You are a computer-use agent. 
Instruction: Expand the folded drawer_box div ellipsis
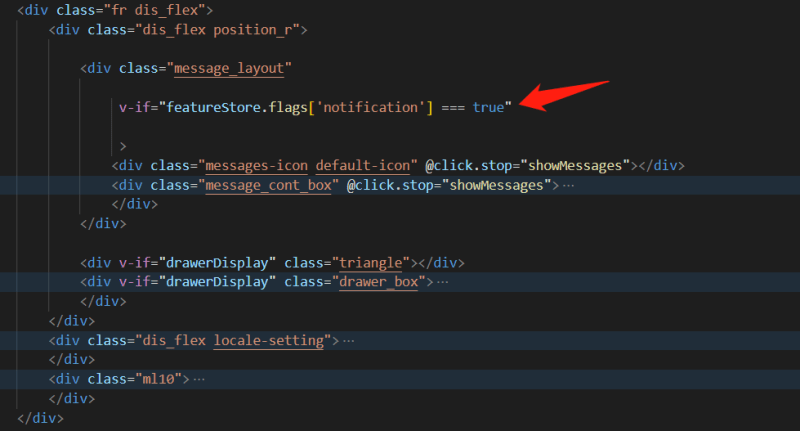click(443, 282)
